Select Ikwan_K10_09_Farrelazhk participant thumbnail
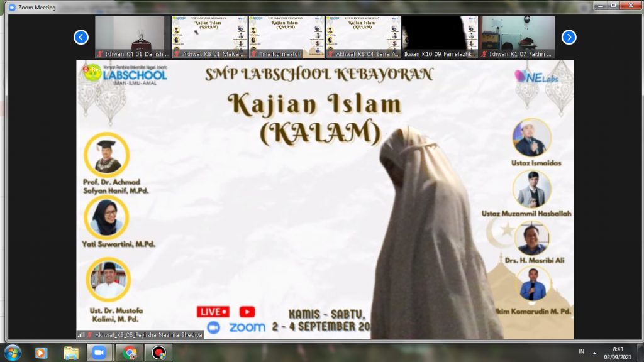This screenshot has height=362, width=644. pos(440,36)
